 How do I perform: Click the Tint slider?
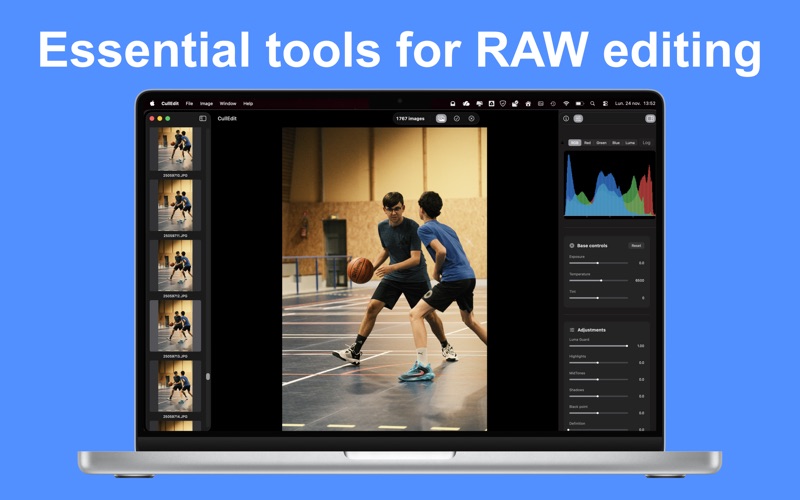pos(598,298)
